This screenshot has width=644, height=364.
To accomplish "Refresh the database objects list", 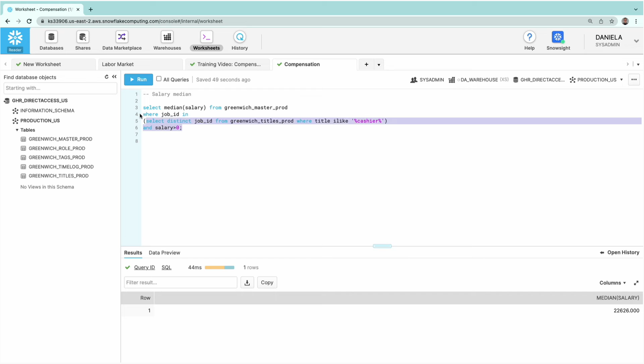I will 107,77.
